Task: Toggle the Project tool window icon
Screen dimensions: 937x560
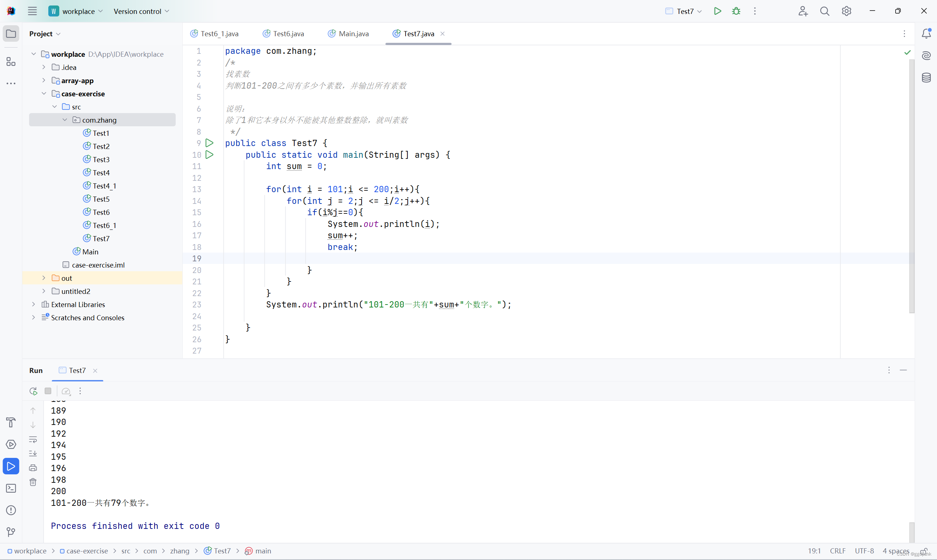Action: tap(11, 34)
